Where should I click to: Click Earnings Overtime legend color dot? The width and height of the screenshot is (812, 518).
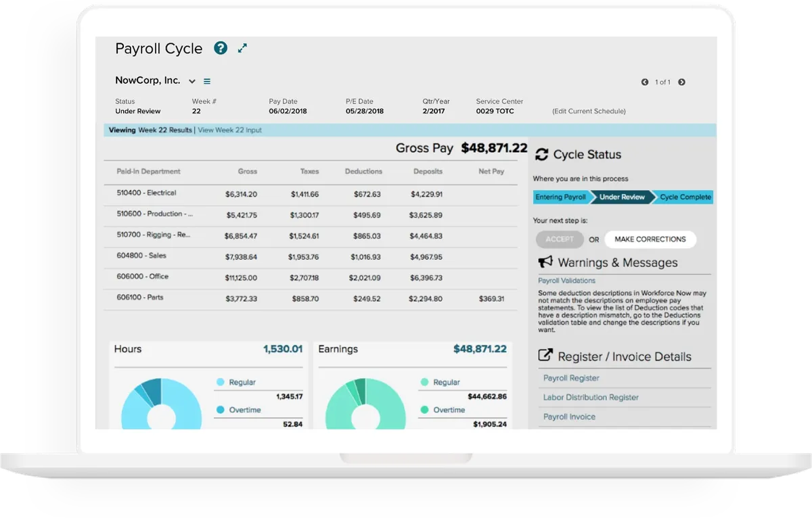(x=424, y=410)
